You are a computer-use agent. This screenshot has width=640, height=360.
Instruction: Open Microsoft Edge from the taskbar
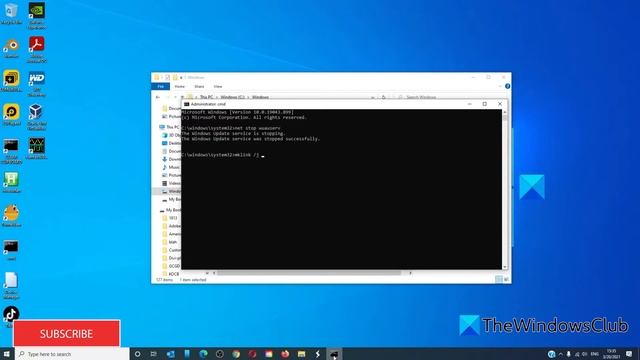click(203, 354)
